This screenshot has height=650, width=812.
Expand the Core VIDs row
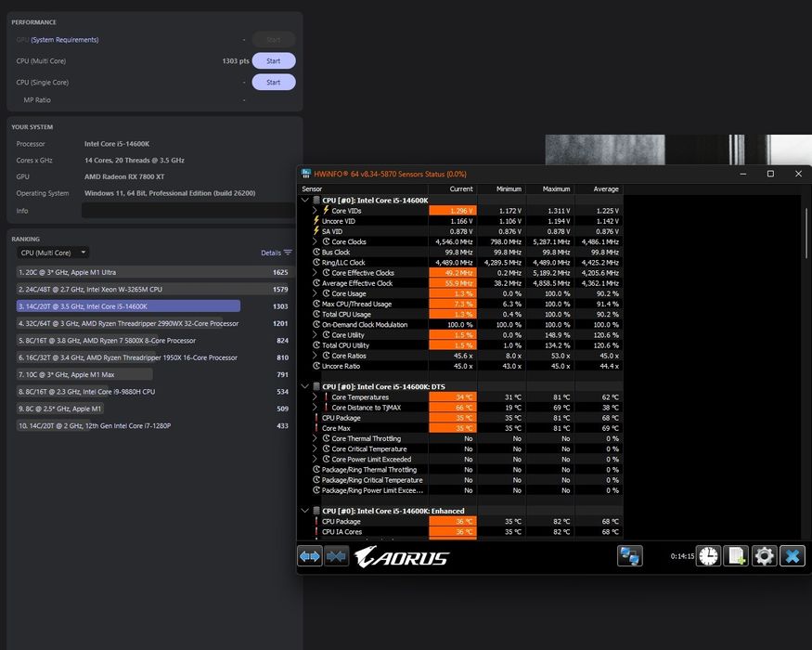tap(315, 211)
